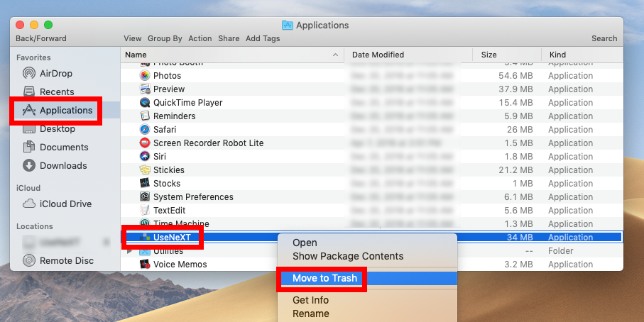Toggle Name column sort order arrow
Viewport: 644px width, 322px height.
click(335, 55)
